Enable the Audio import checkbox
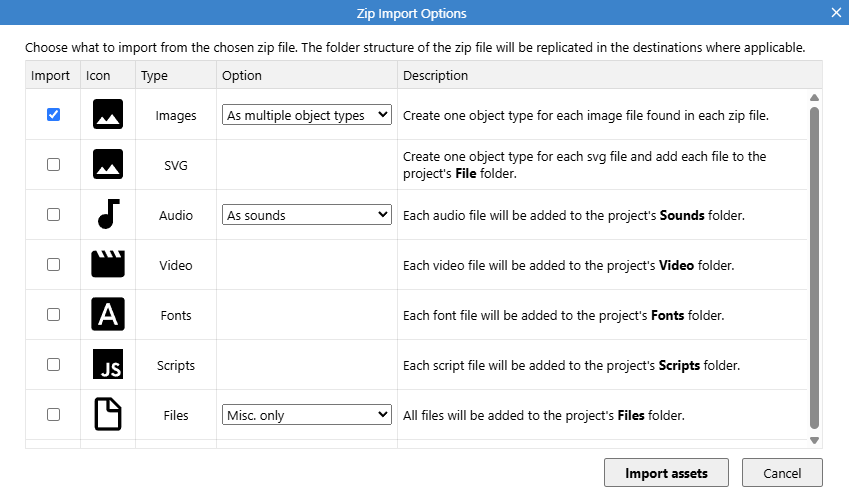The width and height of the screenshot is (849, 500). (53, 215)
